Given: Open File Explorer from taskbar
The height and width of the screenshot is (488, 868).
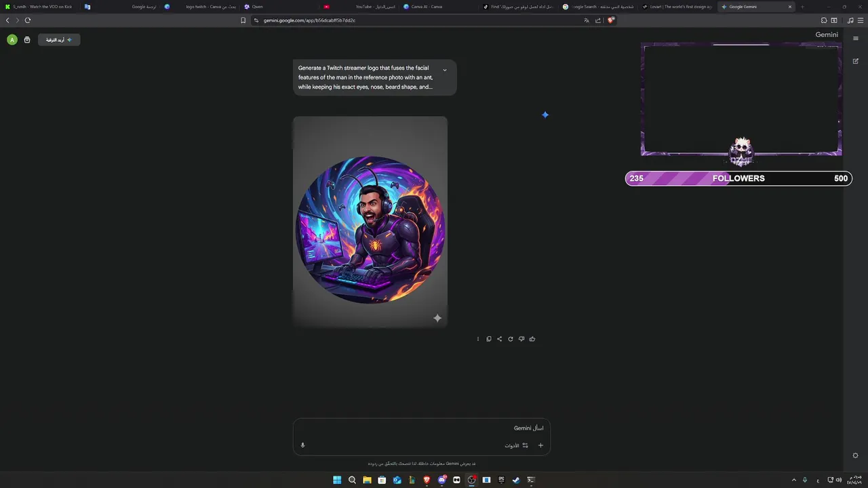Looking at the screenshot, I should (367, 480).
